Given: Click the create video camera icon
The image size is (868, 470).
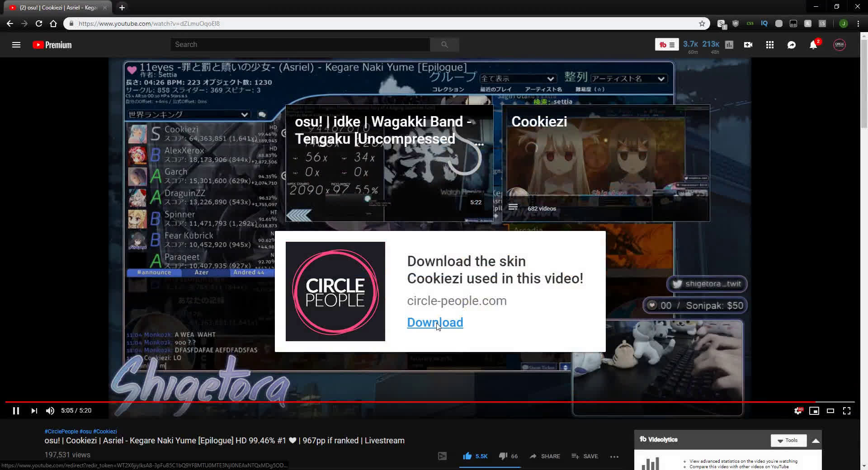Looking at the screenshot, I should [x=748, y=45].
